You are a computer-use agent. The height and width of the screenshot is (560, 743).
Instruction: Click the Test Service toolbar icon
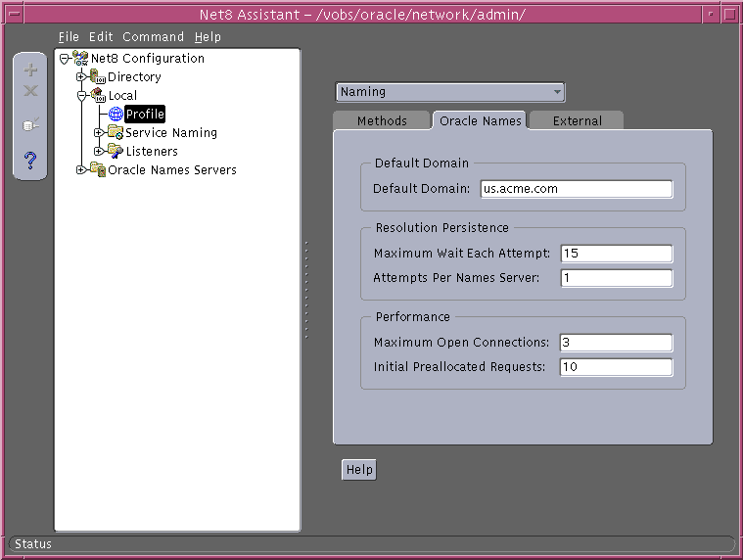[30, 124]
